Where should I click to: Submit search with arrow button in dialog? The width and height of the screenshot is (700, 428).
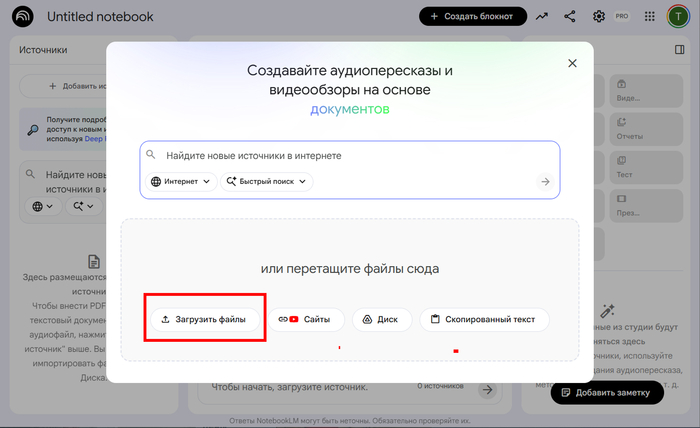click(545, 182)
